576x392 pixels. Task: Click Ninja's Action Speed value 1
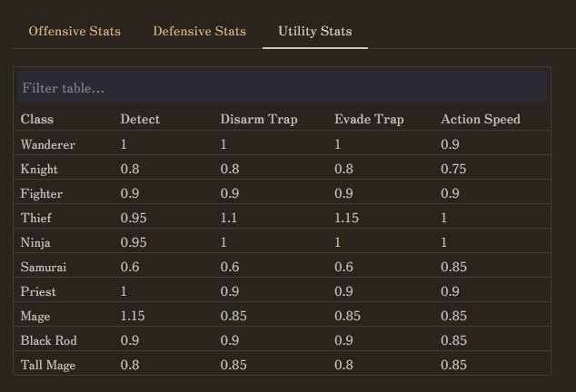(x=443, y=242)
